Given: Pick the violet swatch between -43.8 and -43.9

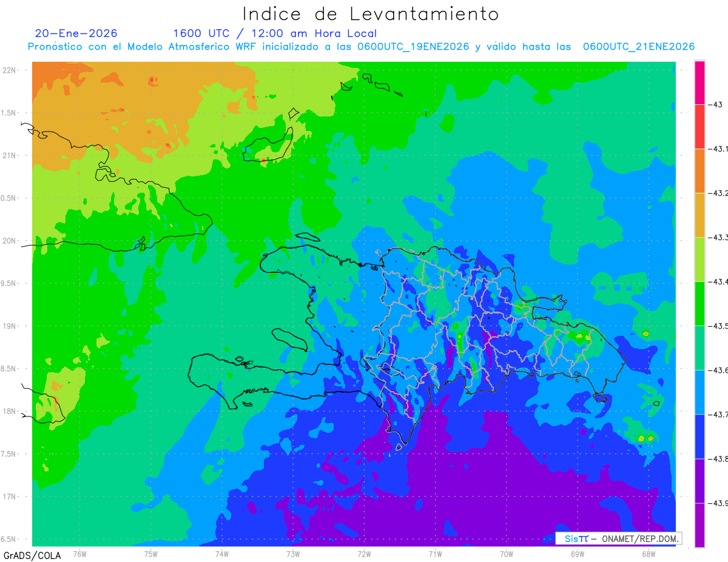Looking at the screenshot, I should click(x=699, y=481).
